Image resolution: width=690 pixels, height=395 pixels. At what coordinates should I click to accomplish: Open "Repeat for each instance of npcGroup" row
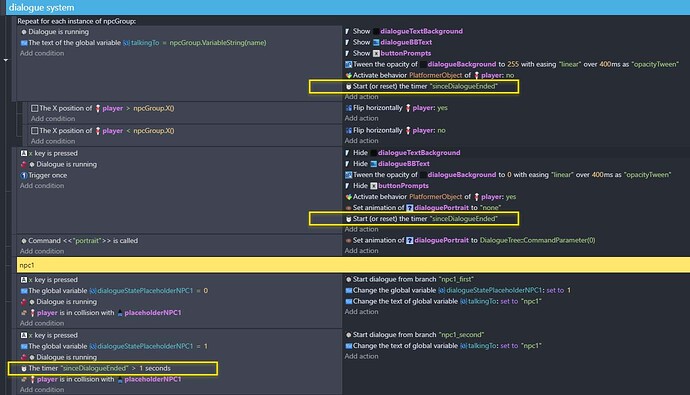tap(77, 21)
